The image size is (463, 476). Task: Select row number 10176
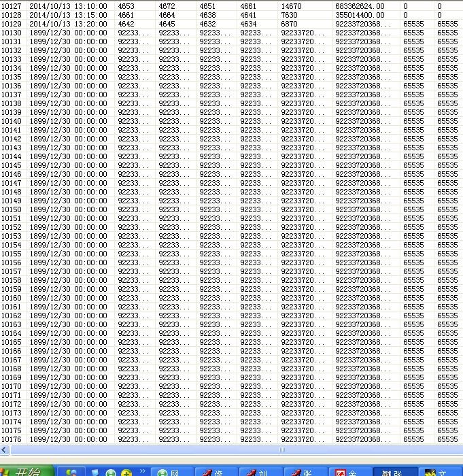coord(12,439)
